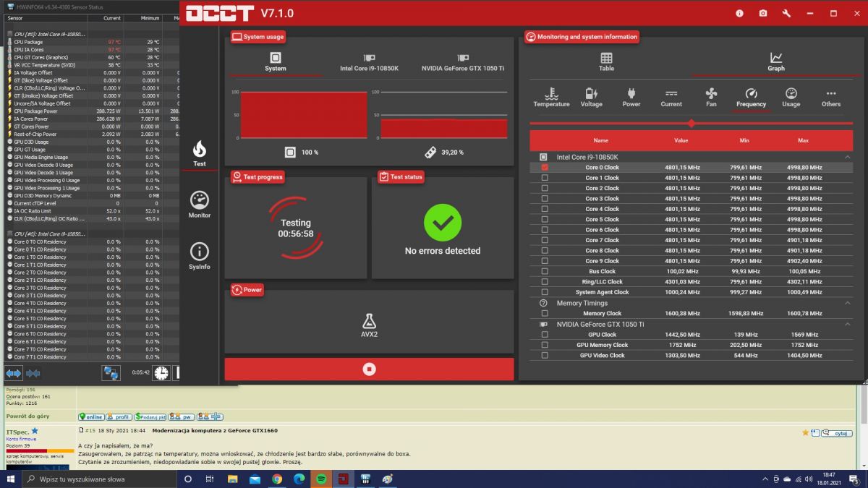Check the Core 1 Clock checkbox
The image size is (868, 488).
click(545, 178)
